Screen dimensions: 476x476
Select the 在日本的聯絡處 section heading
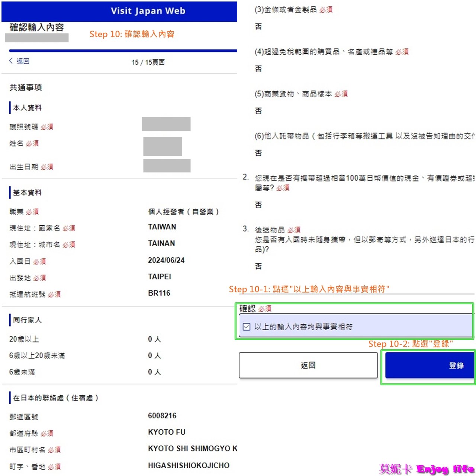[x=55, y=398]
